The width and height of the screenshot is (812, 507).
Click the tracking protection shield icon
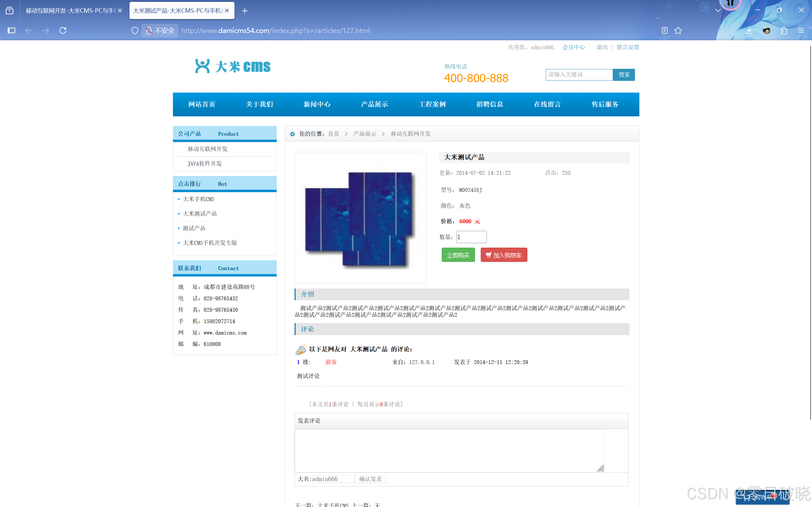pos(135,30)
